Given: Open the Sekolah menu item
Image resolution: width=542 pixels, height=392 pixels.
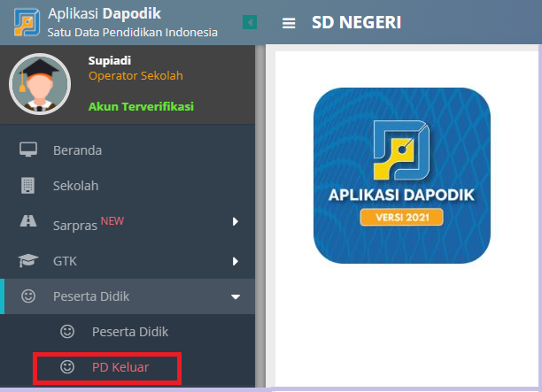Looking at the screenshot, I should click(x=128, y=186).
